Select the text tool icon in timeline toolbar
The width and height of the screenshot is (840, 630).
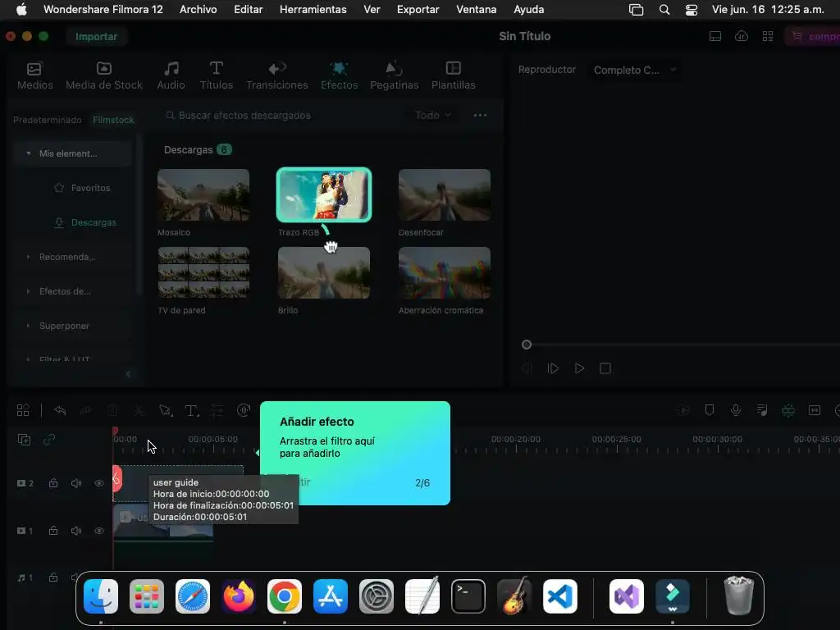pos(191,410)
